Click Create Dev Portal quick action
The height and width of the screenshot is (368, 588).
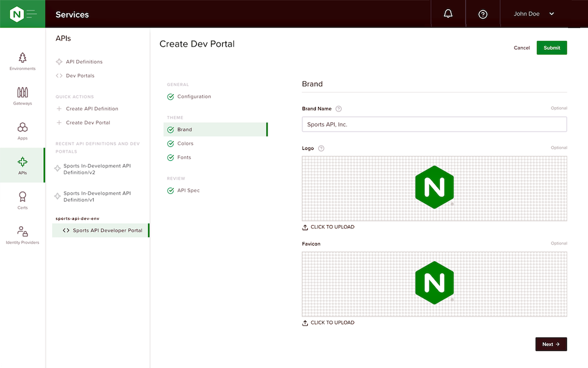point(88,122)
